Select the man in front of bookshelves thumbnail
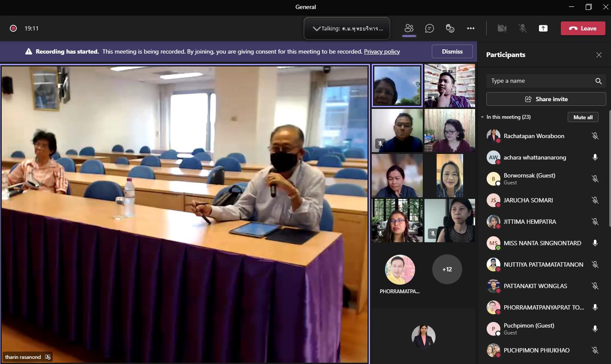Viewport: 611px width, 364px height. point(450,85)
